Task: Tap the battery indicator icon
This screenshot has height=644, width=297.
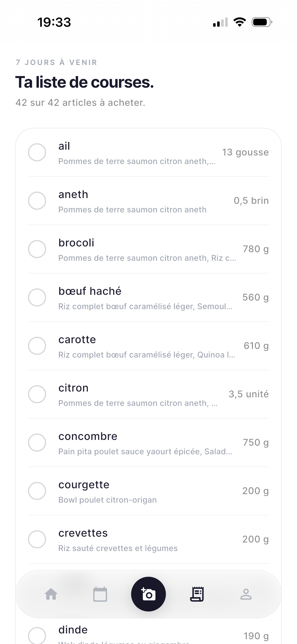Action: (262, 22)
